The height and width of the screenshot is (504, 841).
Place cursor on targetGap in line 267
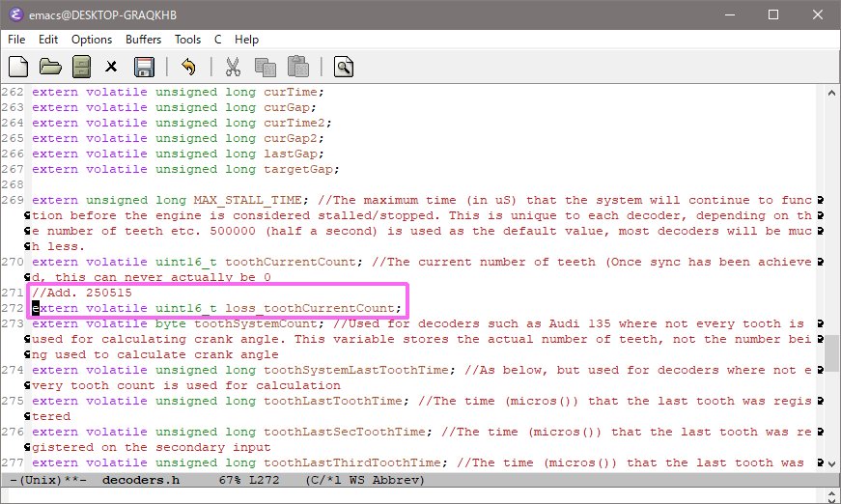(x=298, y=169)
